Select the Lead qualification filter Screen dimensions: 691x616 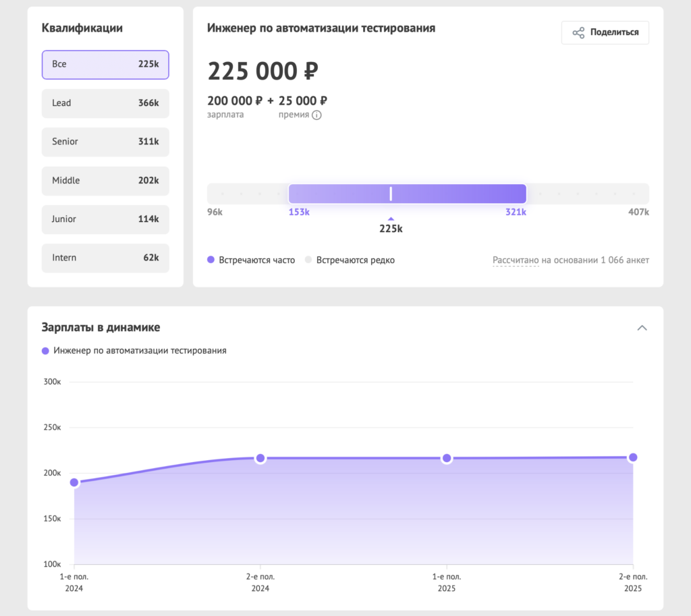point(105,103)
